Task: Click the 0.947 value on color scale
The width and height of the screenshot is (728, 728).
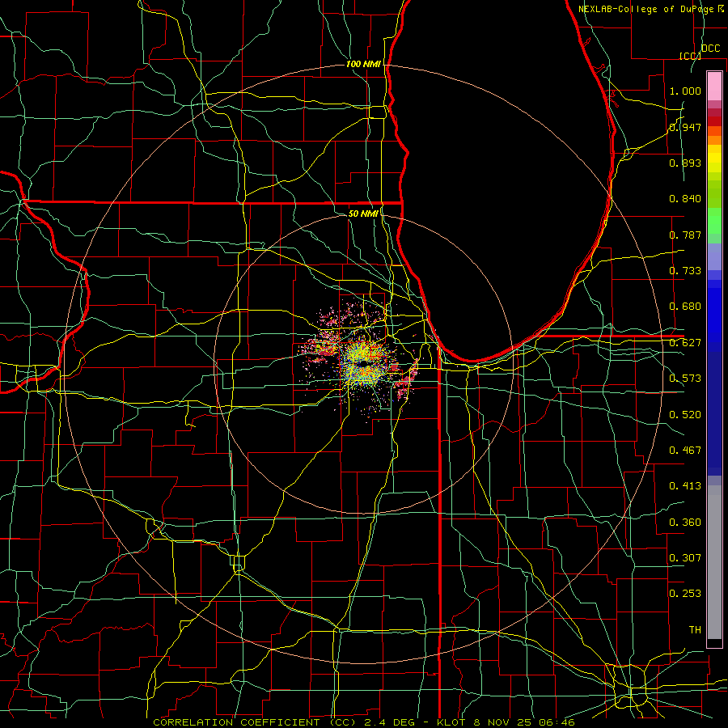Action: (685, 127)
